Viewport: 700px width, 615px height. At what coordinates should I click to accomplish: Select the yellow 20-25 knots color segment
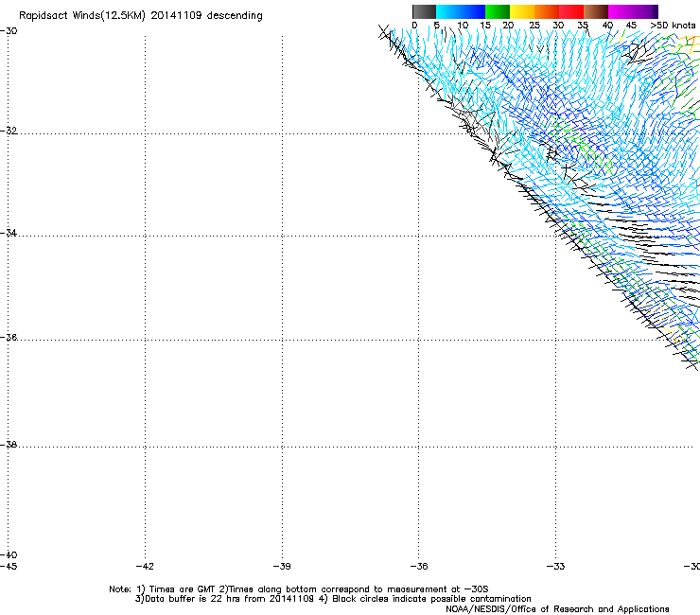point(522,11)
